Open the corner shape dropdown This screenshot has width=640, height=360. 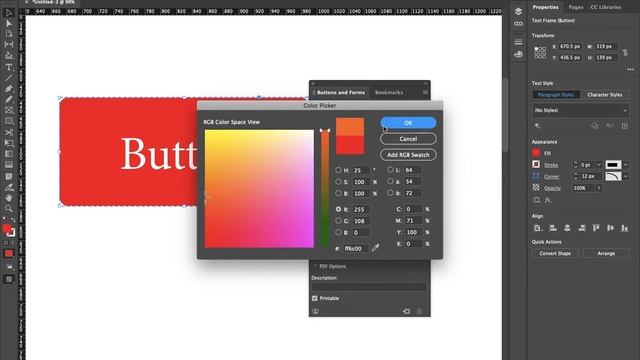pyautogui.click(x=626, y=176)
